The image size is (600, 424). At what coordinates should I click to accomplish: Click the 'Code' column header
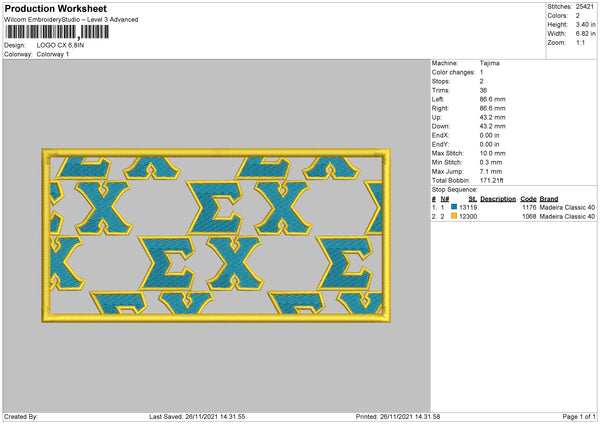tap(528, 199)
